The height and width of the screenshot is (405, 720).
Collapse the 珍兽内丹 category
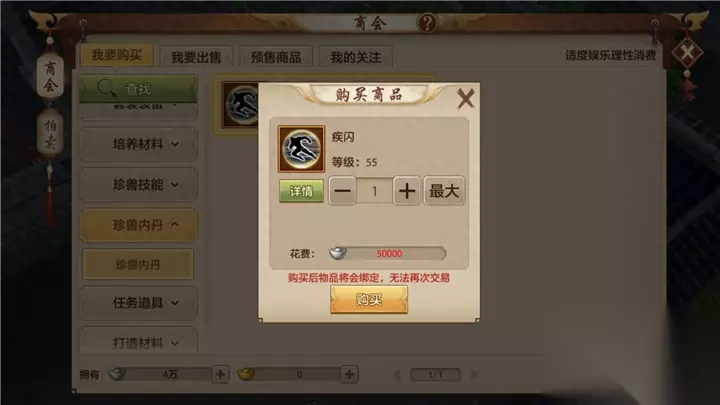tap(139, 225)
